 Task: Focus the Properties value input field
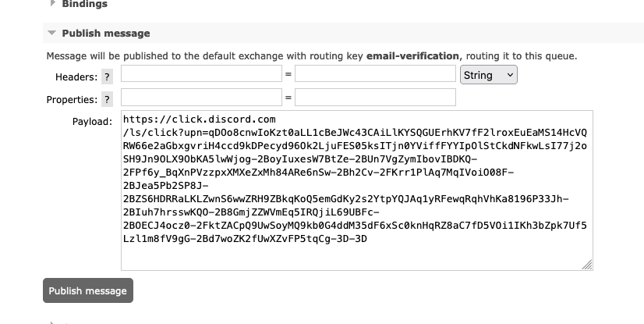pos(375,97)
